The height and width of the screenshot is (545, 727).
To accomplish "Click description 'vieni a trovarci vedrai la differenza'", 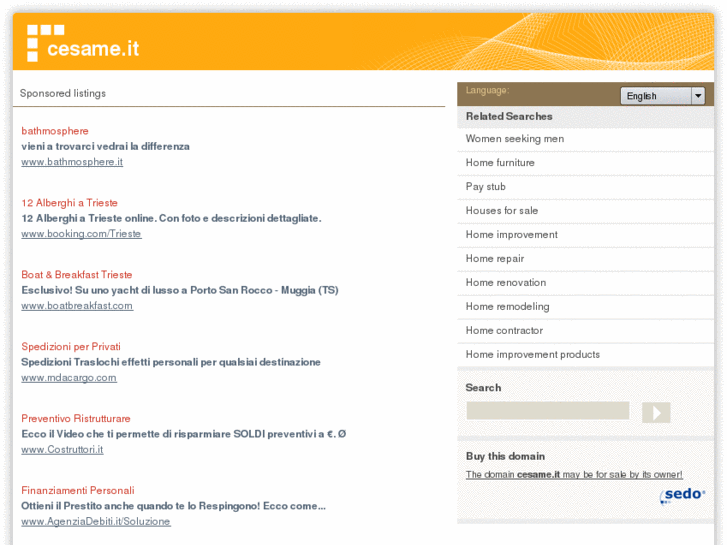I will point(105,147).
